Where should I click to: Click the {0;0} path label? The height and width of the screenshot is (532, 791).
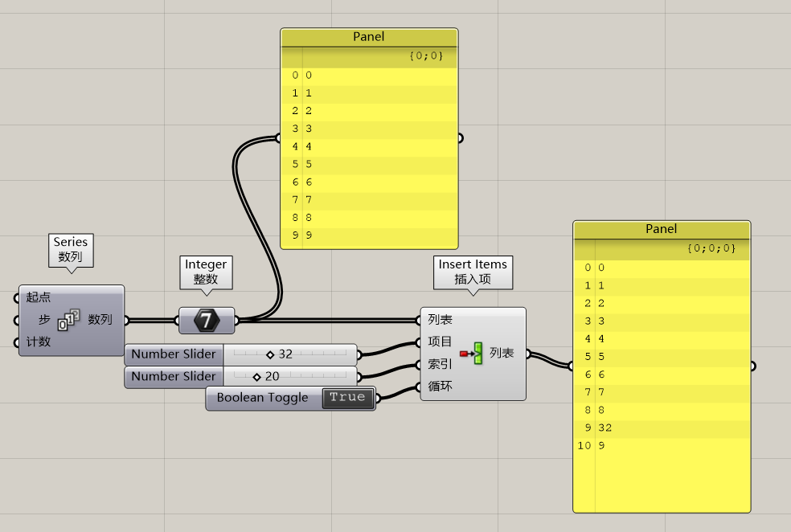click(x=426, y=56)
